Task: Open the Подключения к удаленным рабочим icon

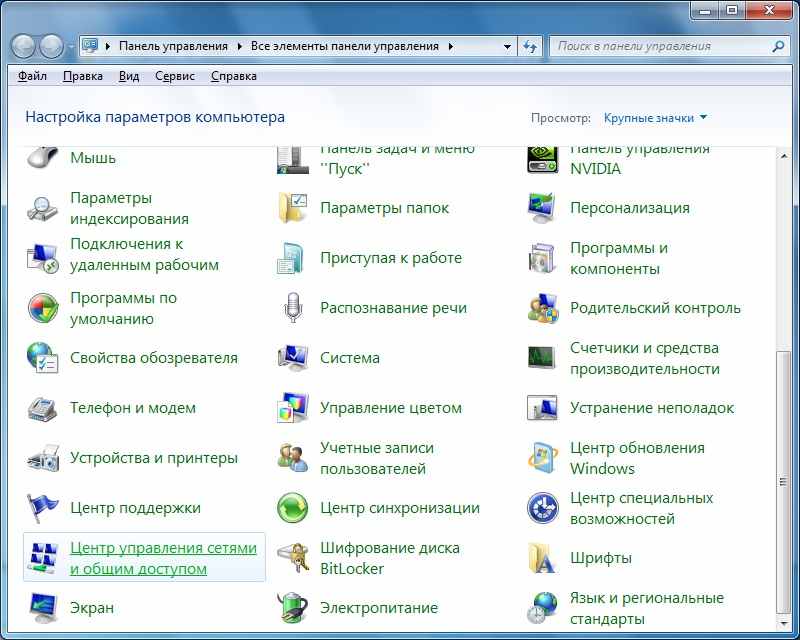Action: (42, 258)
